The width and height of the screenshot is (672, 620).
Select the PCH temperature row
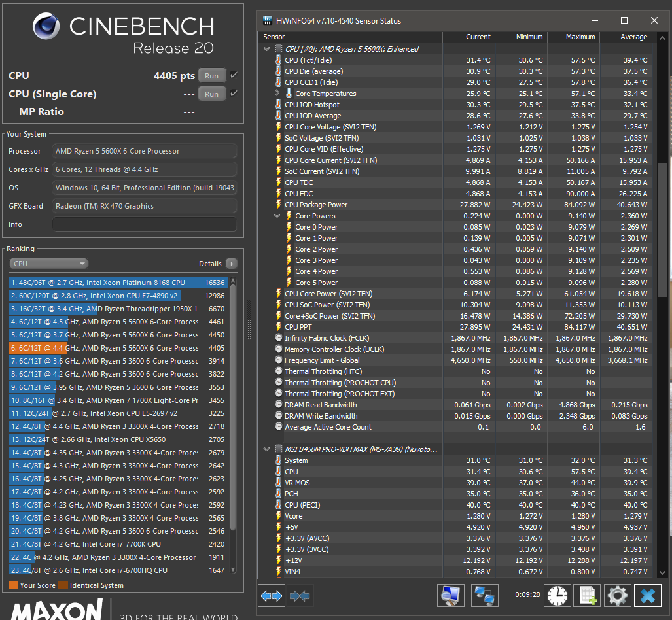(455, 494)
